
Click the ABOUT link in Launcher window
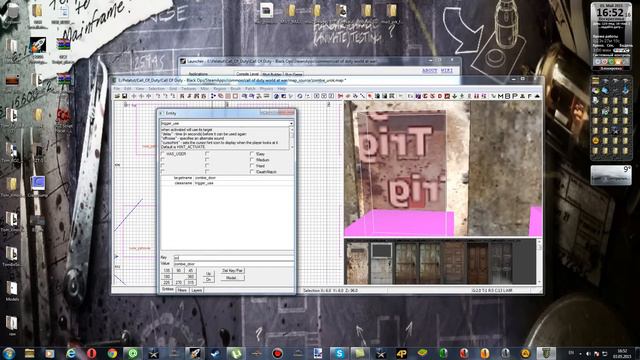[x=429, y=70]
